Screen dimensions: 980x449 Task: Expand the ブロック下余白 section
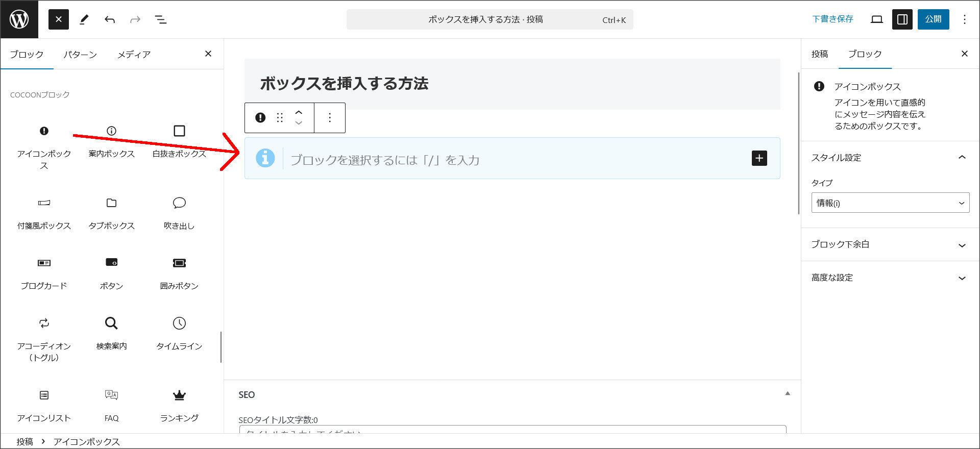coord(890,244)
